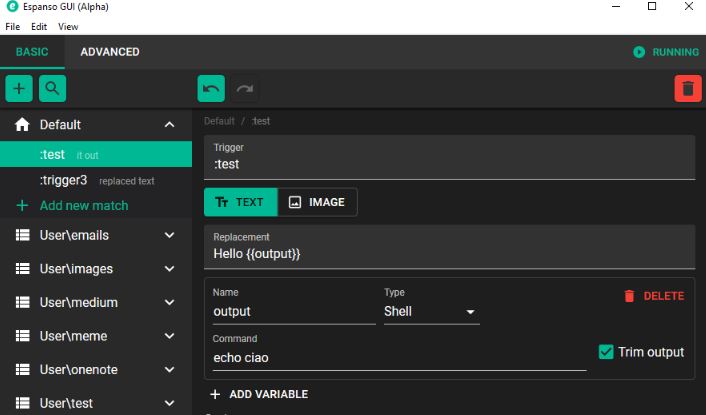Click the red trash button at top right
706x415 pixels.
tap(688, 89)
